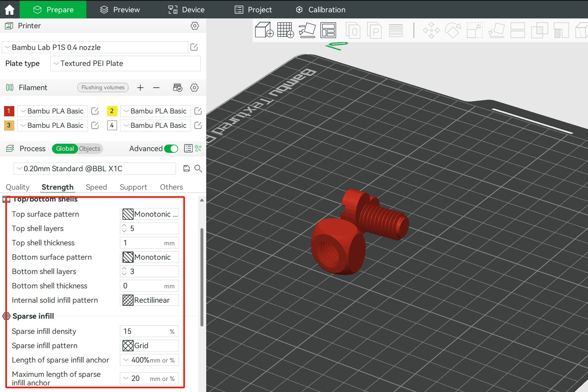Edit filament 4 preset
Viewport: 588px width, 392px height.
tap(198, 125)
